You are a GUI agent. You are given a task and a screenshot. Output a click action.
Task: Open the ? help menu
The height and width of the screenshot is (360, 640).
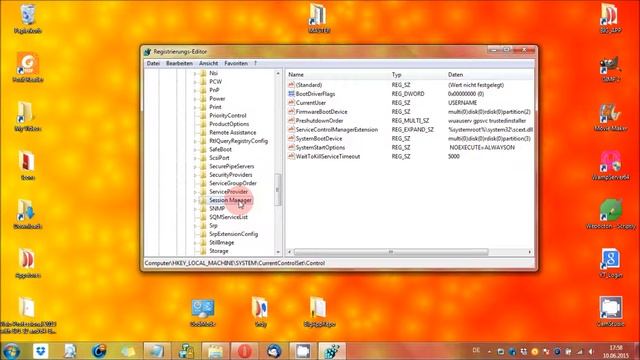pos(256,63)
